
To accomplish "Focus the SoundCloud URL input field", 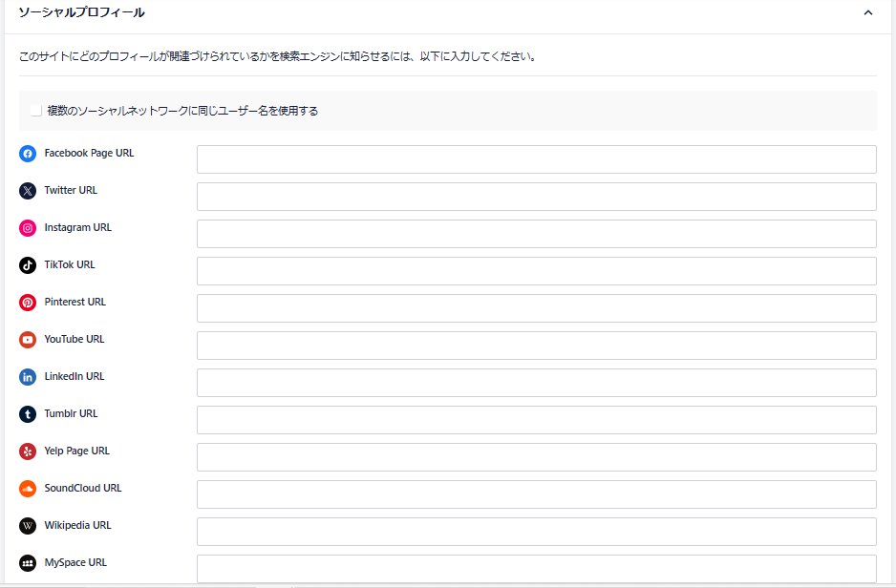I will pos(537,494).
